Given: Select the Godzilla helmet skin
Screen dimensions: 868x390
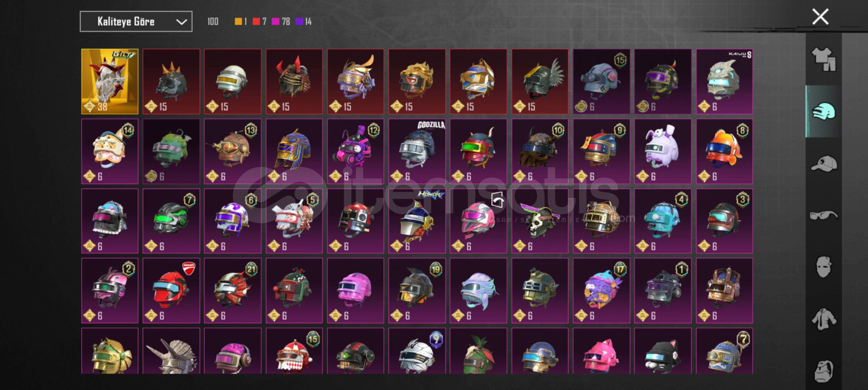Looking at the screenshot, I should [x=417, y=151].
